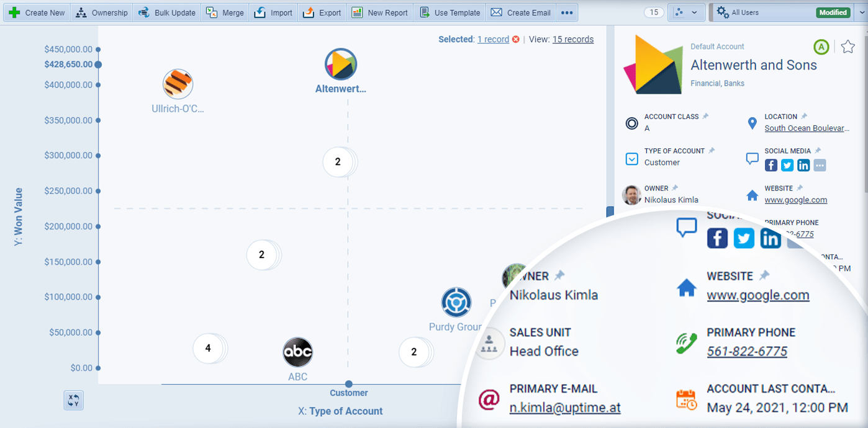Image resolution: width=868 pixels, height=428 pixels.
Task: Click the chart fit-to-screen icon below the axis
Action: coord(73,400)
